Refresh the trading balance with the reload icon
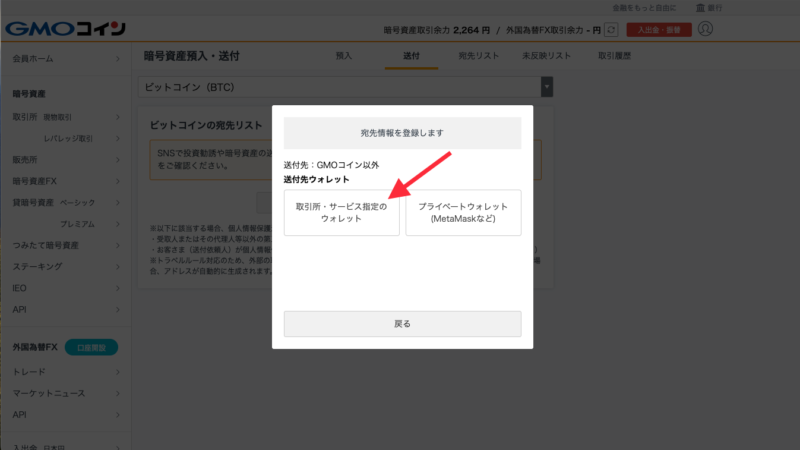The width and height of the screenshot is (800, 450). tap(611, 30)
